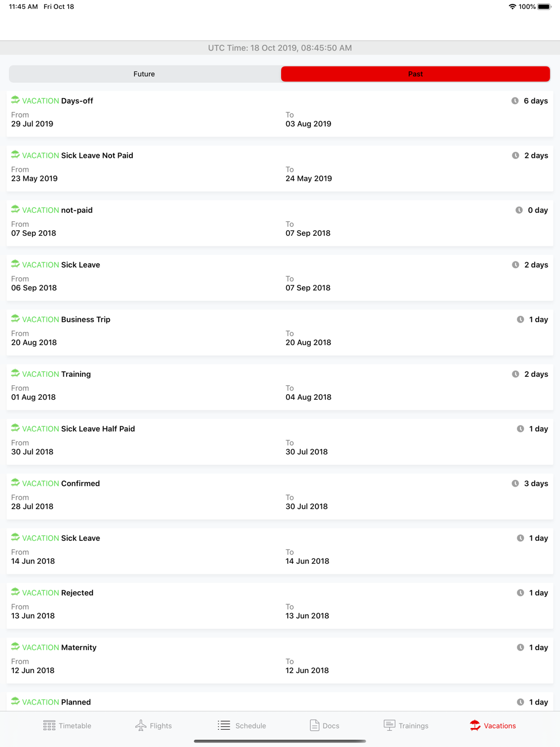
Task: Tap vacation icon on Sick Leave Not Paid
Action: [x=15, y=155]
